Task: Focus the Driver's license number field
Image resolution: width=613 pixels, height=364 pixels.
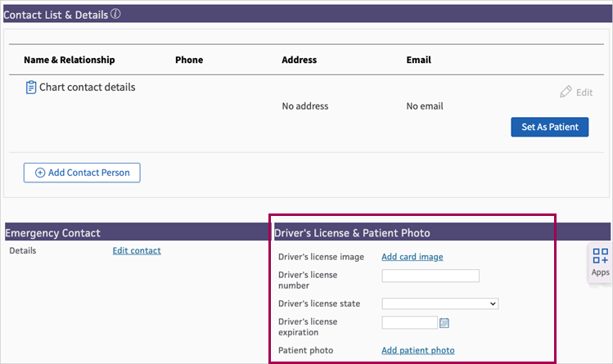Action: pyautogui.click(x=430, y=276)
